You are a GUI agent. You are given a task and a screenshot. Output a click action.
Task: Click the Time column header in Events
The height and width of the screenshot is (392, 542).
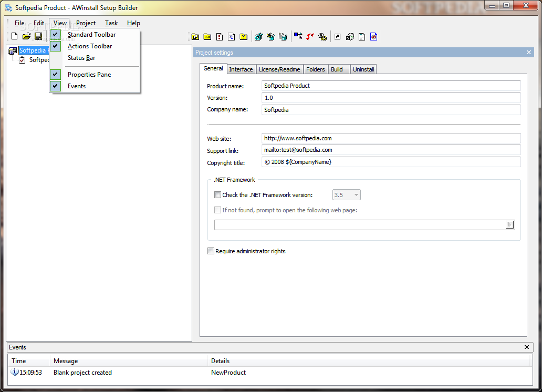tap(29, 361)
